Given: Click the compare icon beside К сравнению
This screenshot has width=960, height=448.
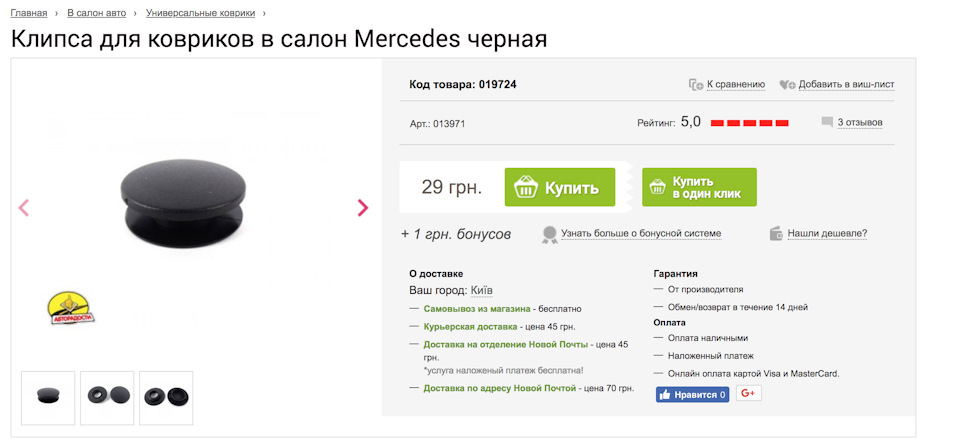Looking at the screenshot, I should [696, 85].
